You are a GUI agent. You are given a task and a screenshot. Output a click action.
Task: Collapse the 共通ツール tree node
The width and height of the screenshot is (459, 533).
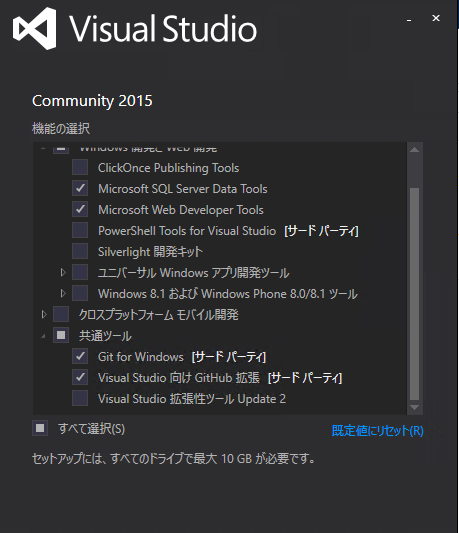(x=44, y=337)
